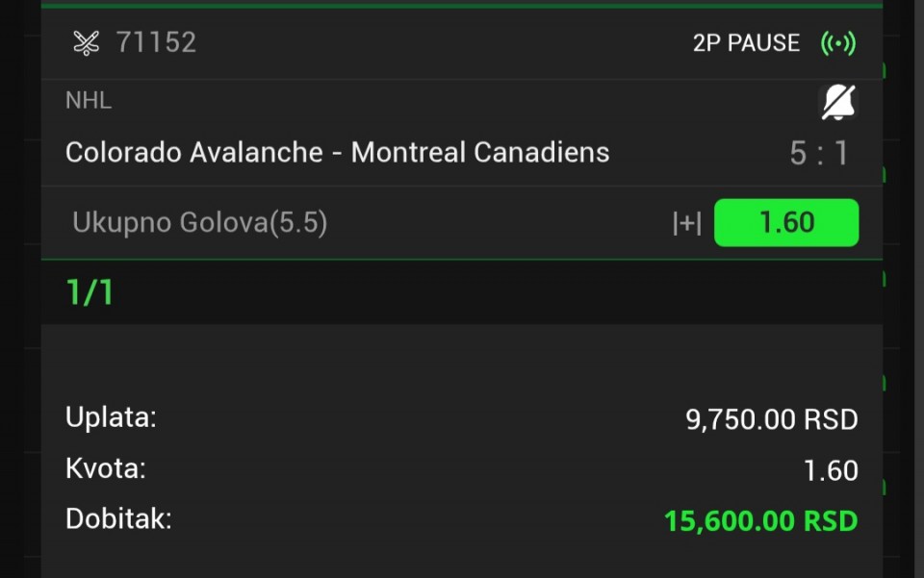Viewport: 924px width, 578px height.
Task: Click the Uplata label
Action: point(111,417)
